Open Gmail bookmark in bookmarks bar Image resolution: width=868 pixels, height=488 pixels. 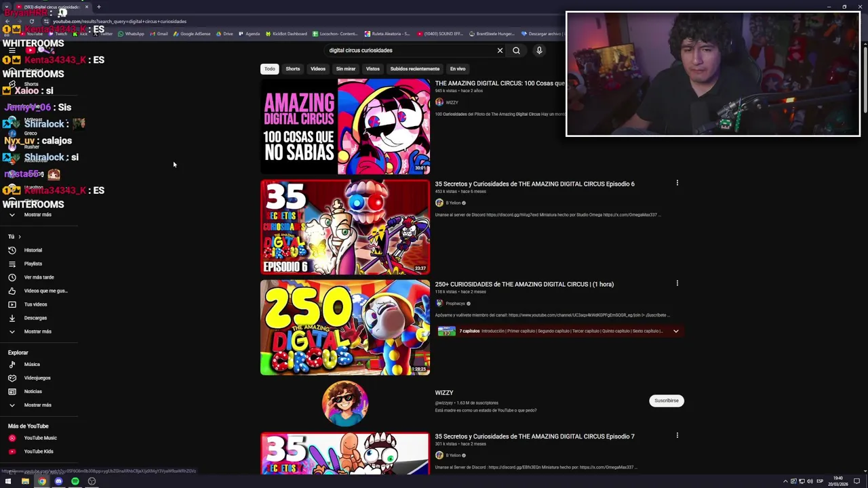coord(159,34)
